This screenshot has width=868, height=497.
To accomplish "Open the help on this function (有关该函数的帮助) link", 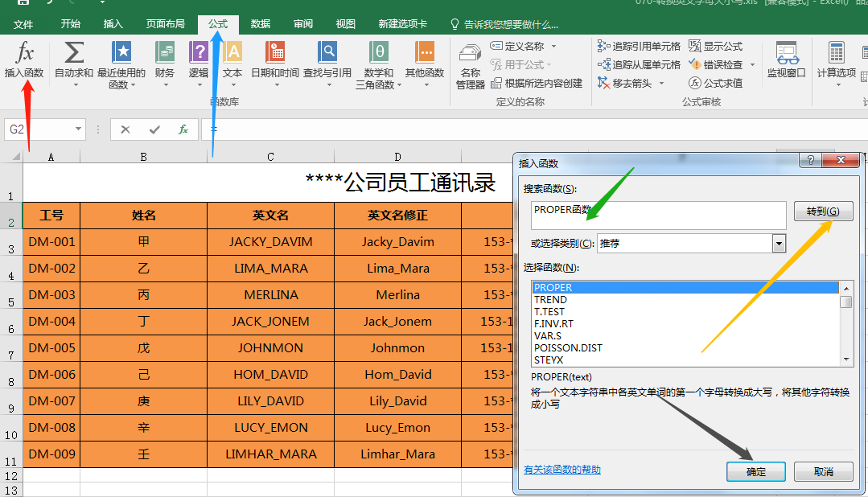I will coord(562,470).
